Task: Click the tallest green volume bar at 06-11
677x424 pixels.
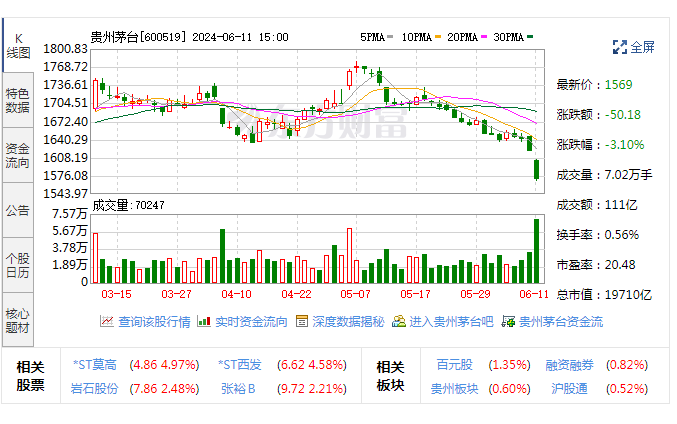Action: pyautogui.click(x=537, y=252)
